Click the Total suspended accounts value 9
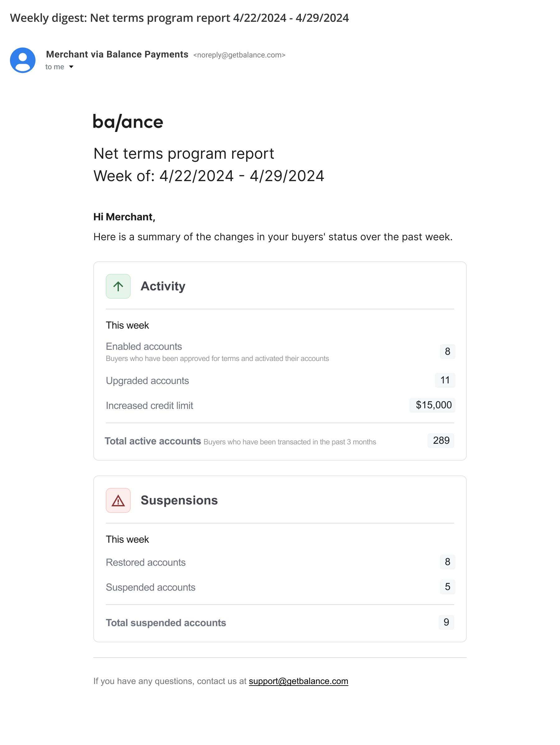560x745 pixels. [446, 622]
